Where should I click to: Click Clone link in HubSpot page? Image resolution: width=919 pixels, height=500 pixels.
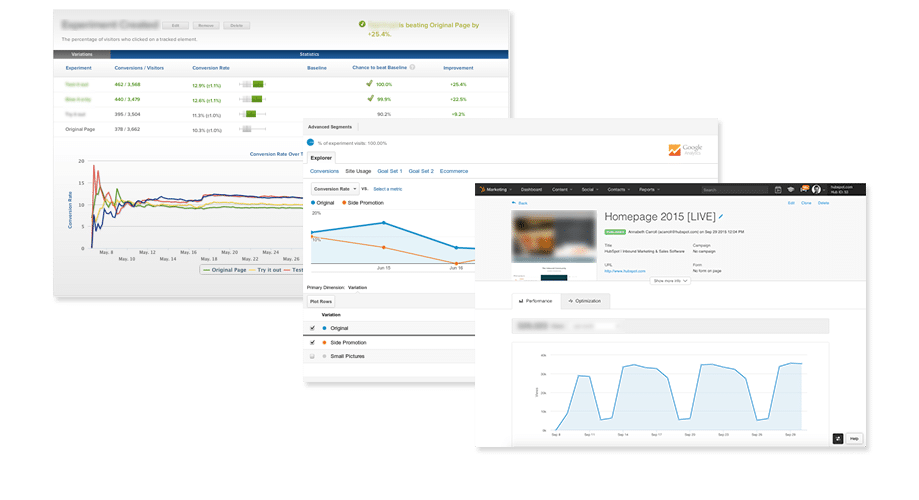806,203
